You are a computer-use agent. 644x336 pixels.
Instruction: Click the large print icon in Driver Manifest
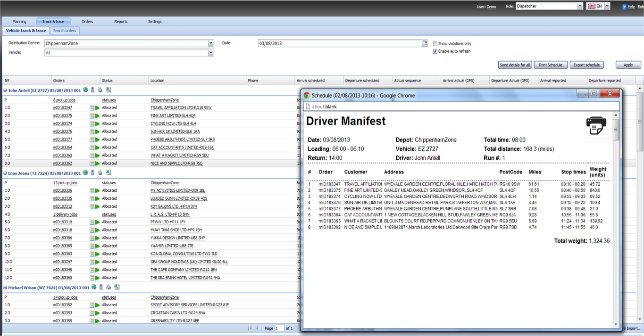tap(597, 126)
